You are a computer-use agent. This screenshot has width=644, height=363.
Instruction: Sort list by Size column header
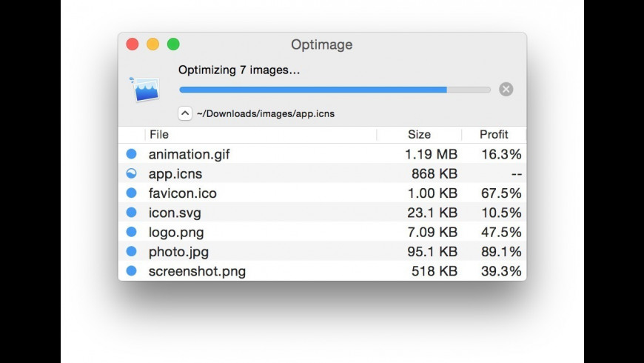click(419, 134)
